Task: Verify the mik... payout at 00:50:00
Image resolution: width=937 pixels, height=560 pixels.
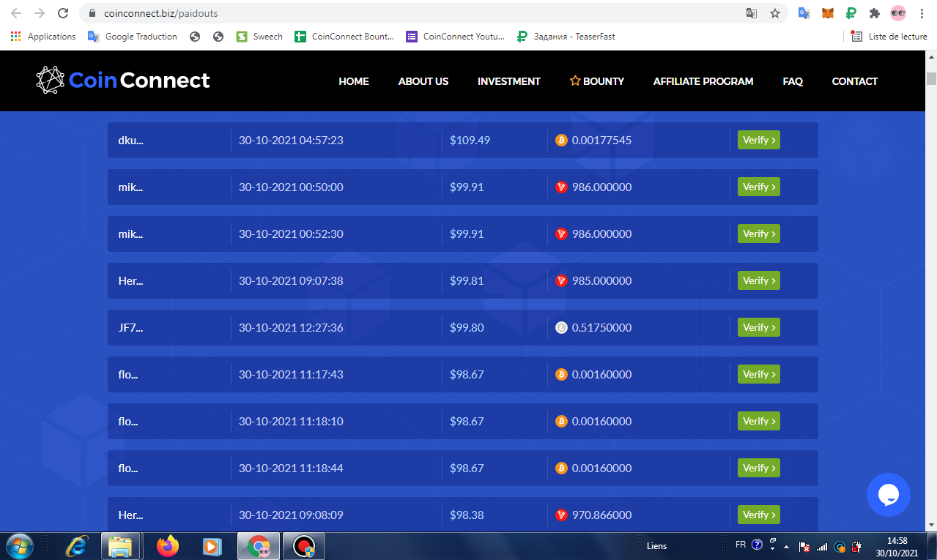Action: point(759,187)
